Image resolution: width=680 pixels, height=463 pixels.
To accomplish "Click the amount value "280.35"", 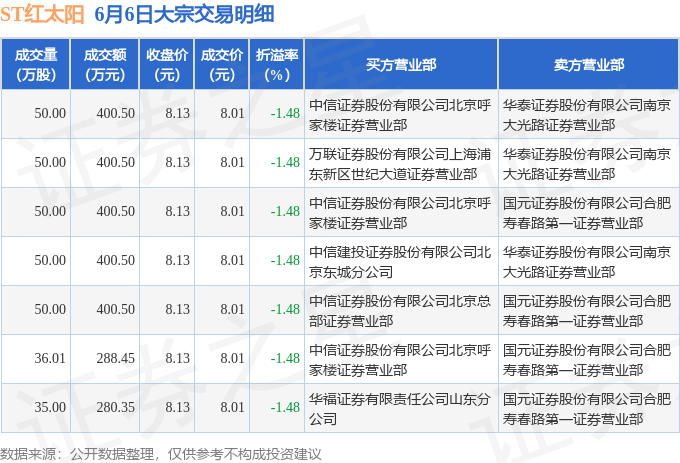I will (x=116, y=408).
